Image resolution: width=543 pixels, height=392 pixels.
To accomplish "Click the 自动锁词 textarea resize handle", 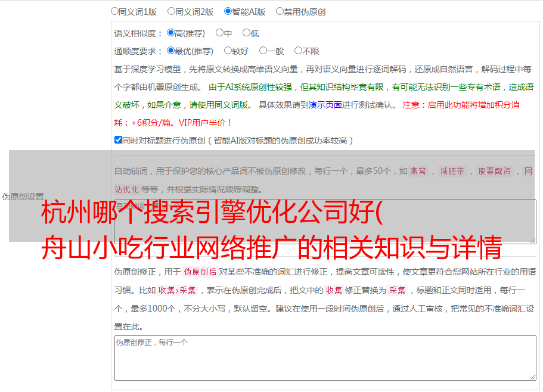I will (533, 241).
